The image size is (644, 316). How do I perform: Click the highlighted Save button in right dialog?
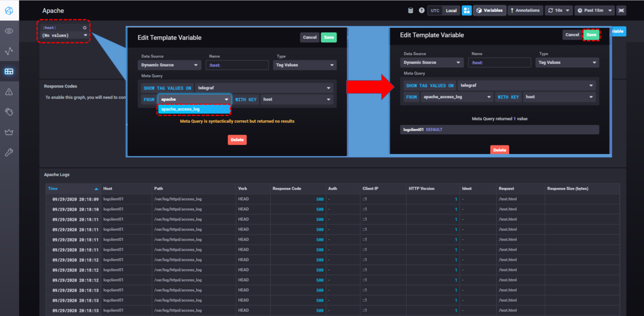point(591,34)
